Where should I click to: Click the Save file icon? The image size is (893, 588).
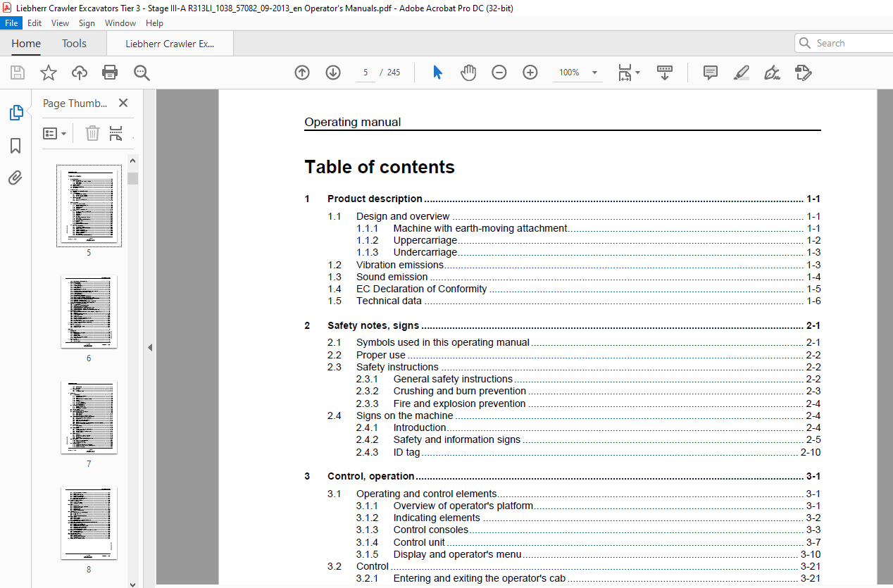click(x=18, y=73)
